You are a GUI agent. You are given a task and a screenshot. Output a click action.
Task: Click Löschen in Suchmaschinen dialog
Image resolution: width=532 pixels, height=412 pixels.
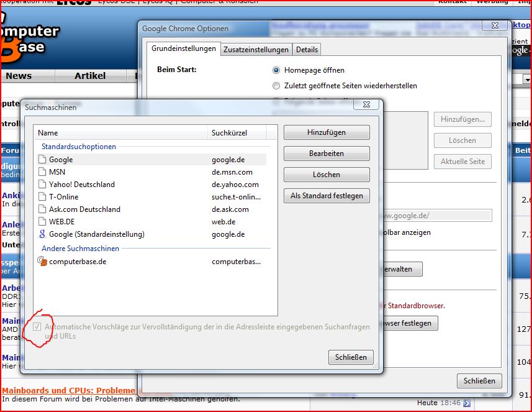tap(327, 175)
